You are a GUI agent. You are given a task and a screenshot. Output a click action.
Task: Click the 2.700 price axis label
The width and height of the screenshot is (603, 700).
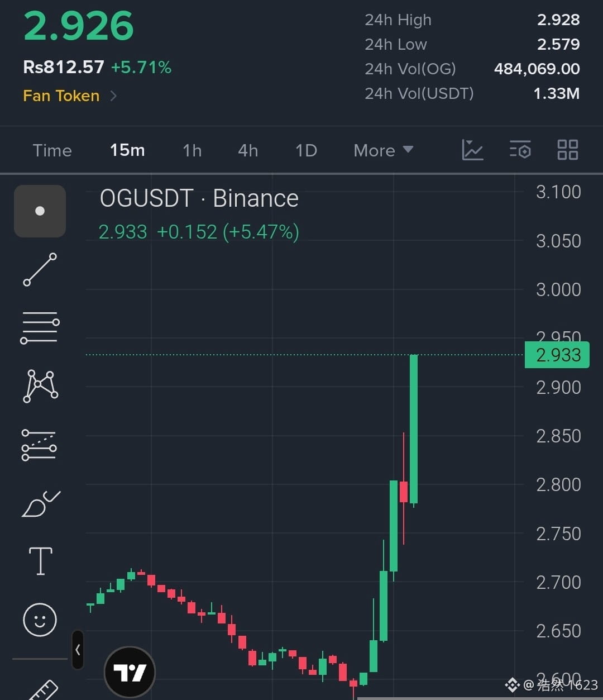coord(558,582)
